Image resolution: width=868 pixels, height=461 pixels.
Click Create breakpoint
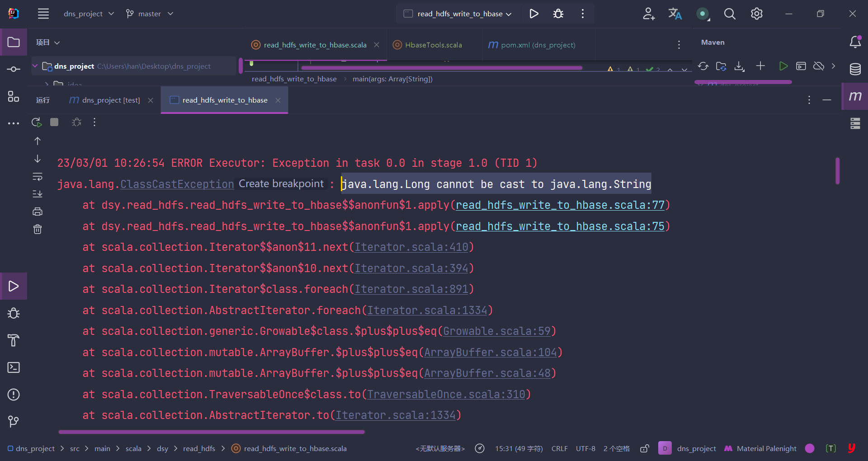[x=281, y=183]
